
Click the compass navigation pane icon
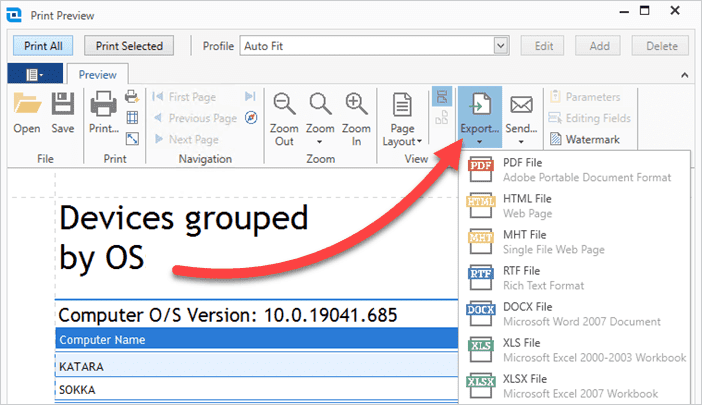tap(251, 118)
